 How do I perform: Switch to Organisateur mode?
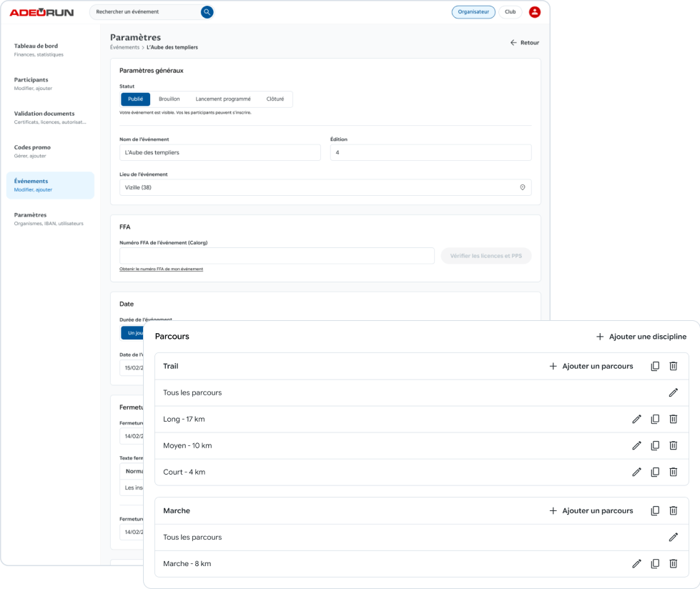(x=473, y=12)
